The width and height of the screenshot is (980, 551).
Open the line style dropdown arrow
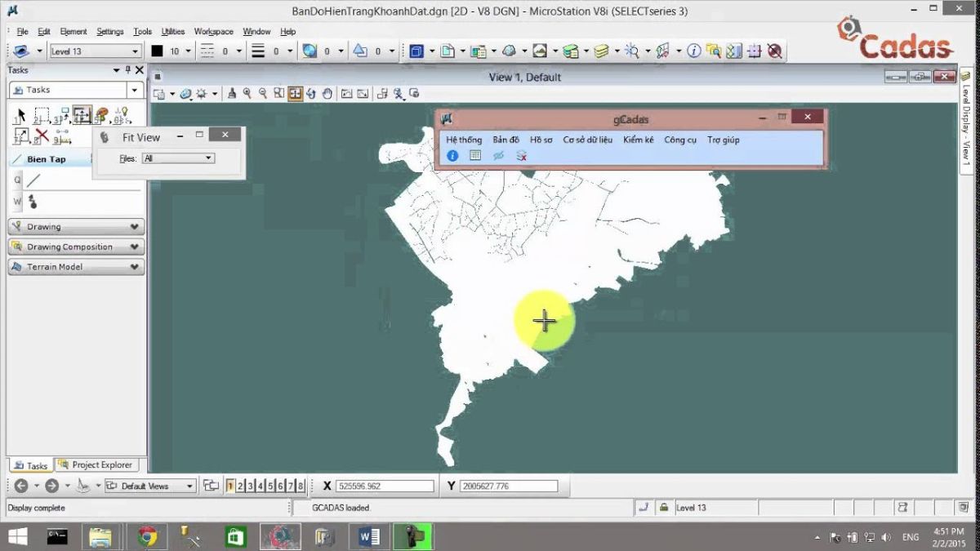click(239, 51)
